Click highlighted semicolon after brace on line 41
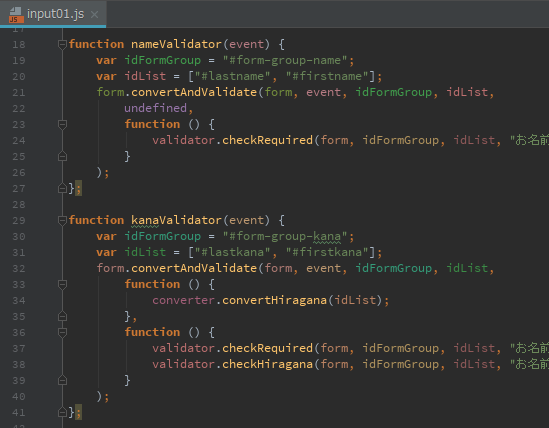Image resolution: width=549 pixels, height=428 pixels. pos(78,413)
